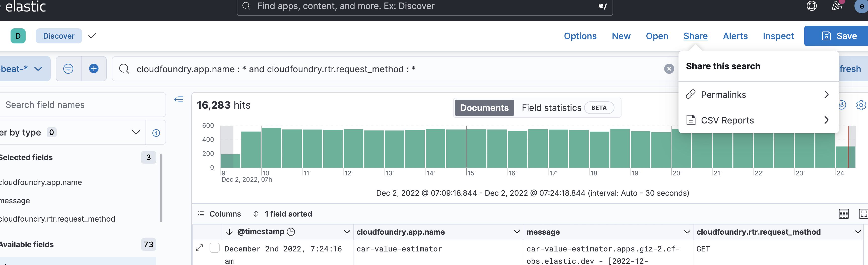Click info icon beside filter by type
The height and width of the screenshot is (265, 868).
pyautogui.click(x=156, y=133)
